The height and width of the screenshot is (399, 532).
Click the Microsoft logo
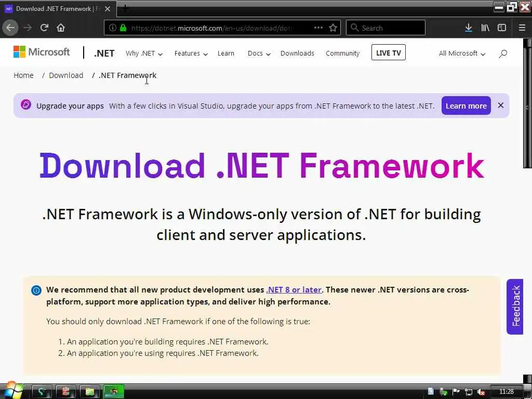[42, 52]
